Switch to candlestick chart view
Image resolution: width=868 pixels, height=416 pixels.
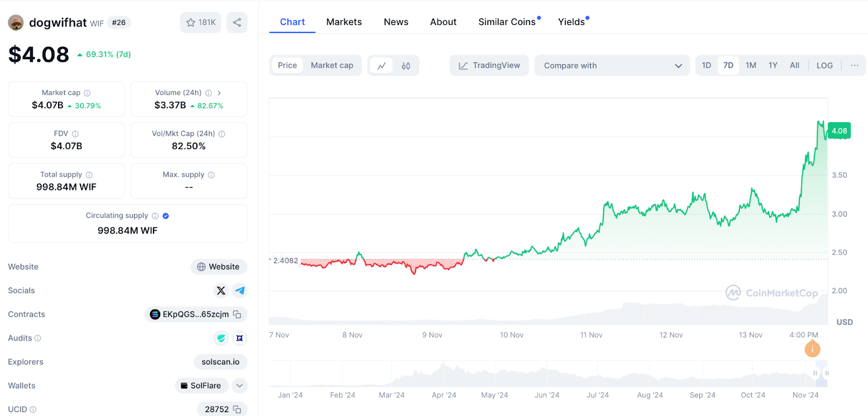click(x=406, y=66)
